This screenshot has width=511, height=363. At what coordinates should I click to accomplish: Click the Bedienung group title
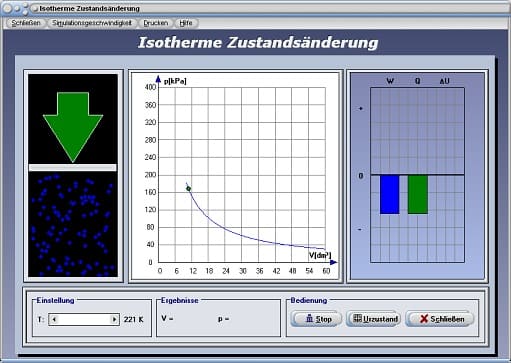(309, 300)
